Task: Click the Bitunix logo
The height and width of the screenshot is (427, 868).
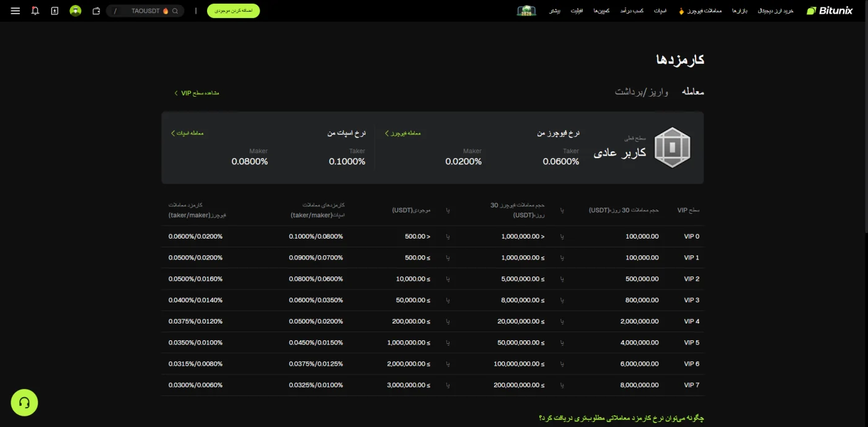Action: point(829,11)
